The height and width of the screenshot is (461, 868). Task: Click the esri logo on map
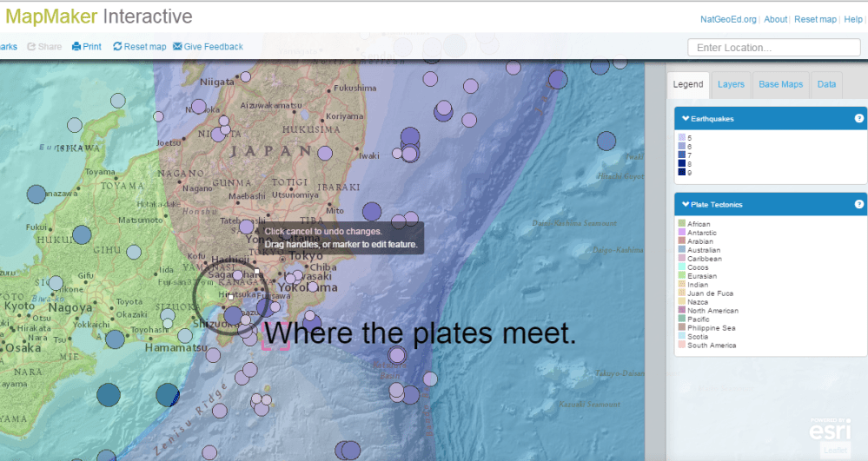tap(830, 429)
